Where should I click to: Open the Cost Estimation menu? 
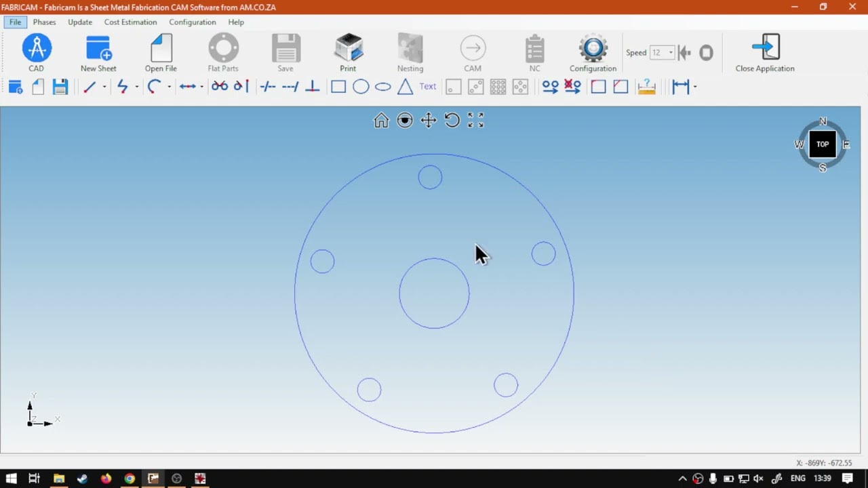click(x=130, y=22)
